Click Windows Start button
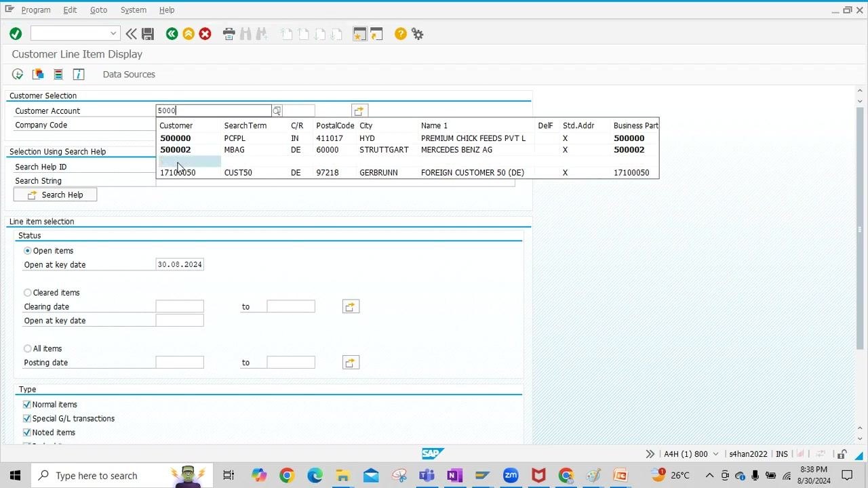This screenshot has height=488, width=868. [15, 475]
